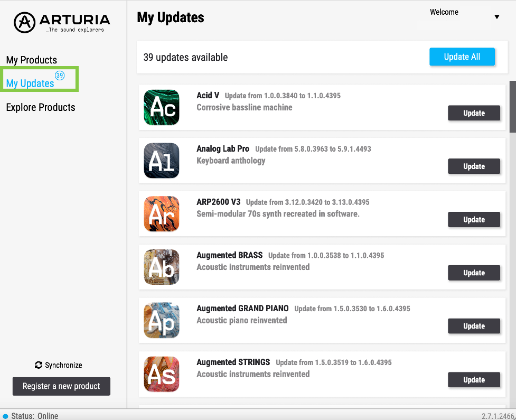Click the Acid V title text
The height and width of the screenshot is (420, 516).
208,96
